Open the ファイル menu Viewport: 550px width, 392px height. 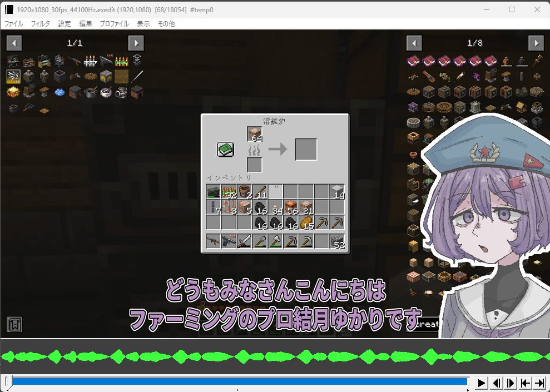[x=14, y=24]
